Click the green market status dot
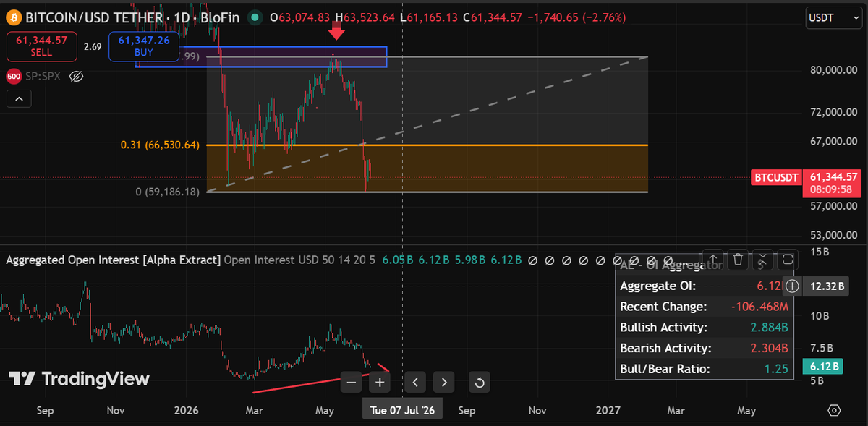 click(x=253, y=17)
